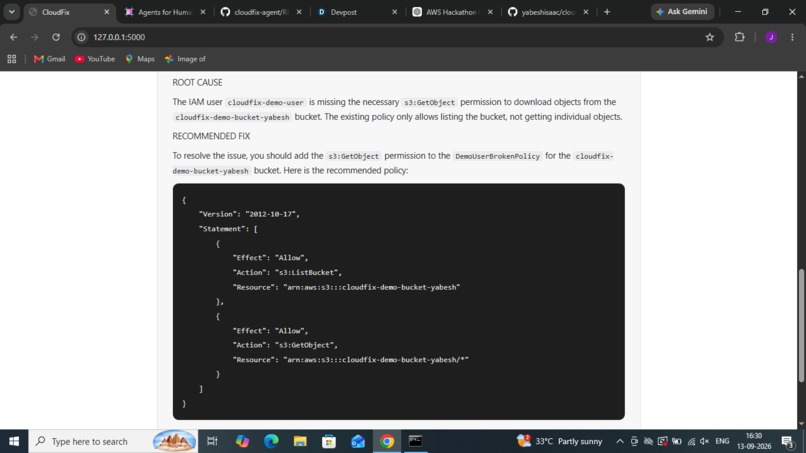Click the resource line ending with /*
The image size is (806, 453).
tap(351, 359)
